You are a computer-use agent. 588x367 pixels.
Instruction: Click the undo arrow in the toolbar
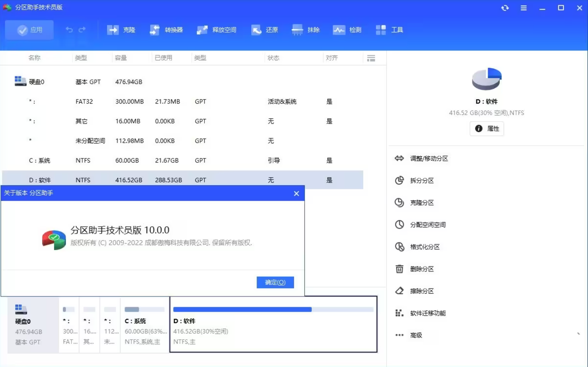pyautogui.click(x=69, y=30)
